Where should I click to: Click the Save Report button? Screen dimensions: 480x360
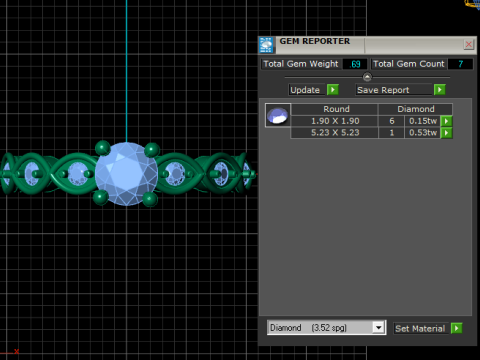394,90
